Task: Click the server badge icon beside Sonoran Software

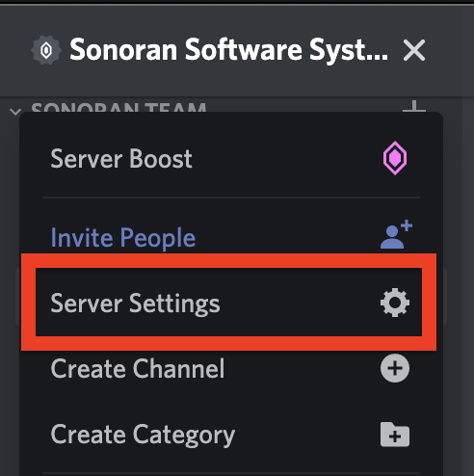Action: tap(46, 50)
